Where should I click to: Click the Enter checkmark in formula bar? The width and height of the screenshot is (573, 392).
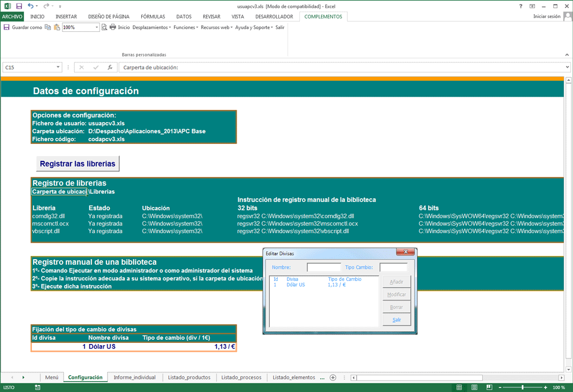point(95,67)
